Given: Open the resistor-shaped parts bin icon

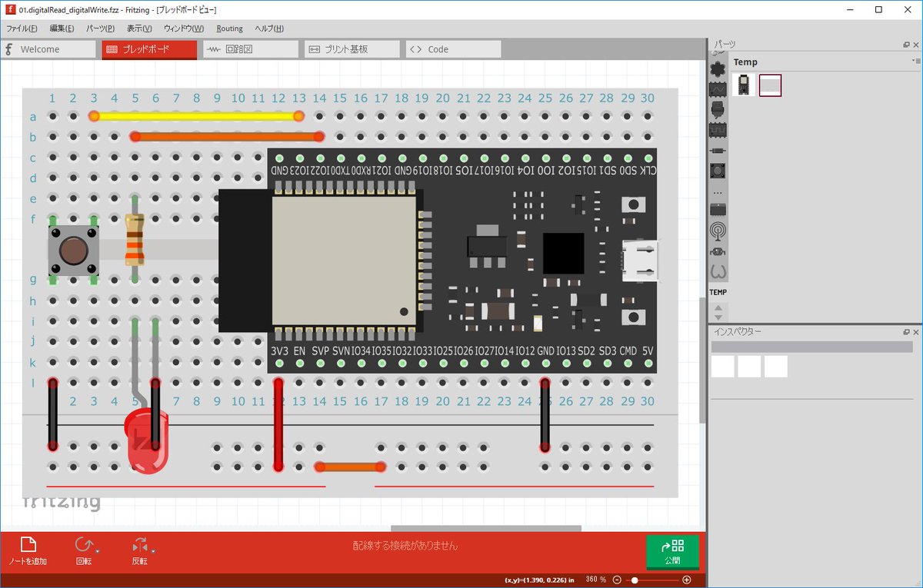Looking at the screenshot, I should pyautogui.click(x=718, y=151).
